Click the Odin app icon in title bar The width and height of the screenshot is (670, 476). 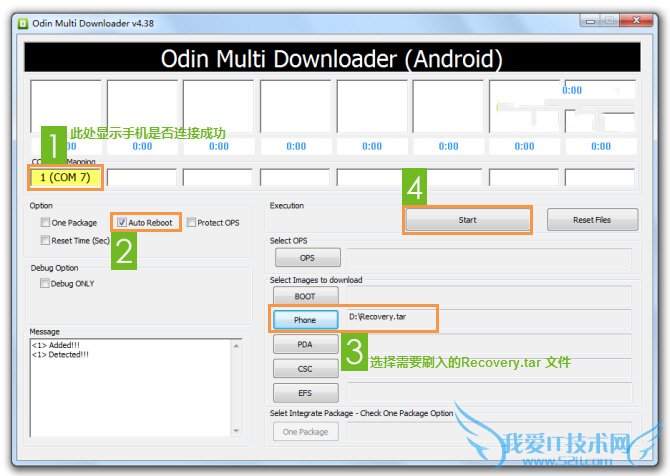pyautogui.click(x=23, y=24)
